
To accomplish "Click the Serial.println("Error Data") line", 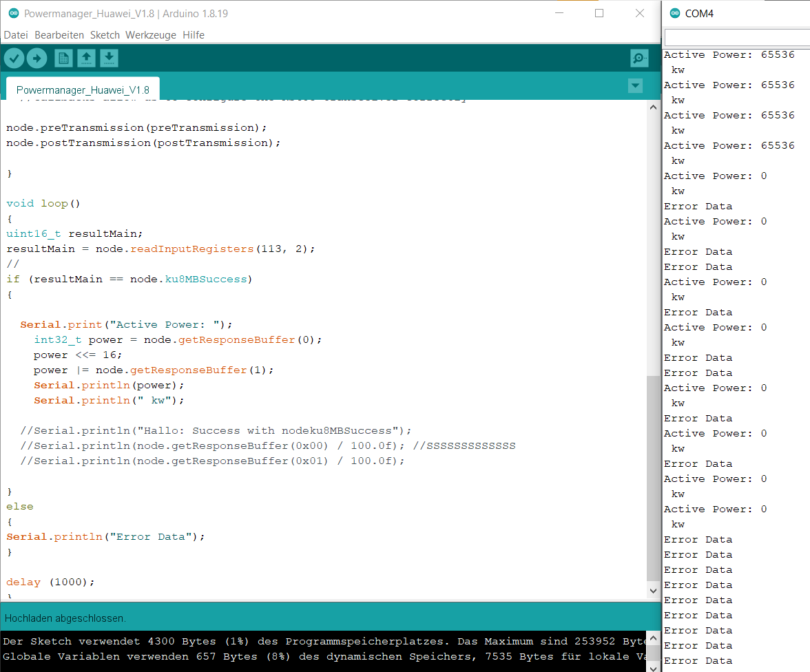I will click(x=105, y=536).
